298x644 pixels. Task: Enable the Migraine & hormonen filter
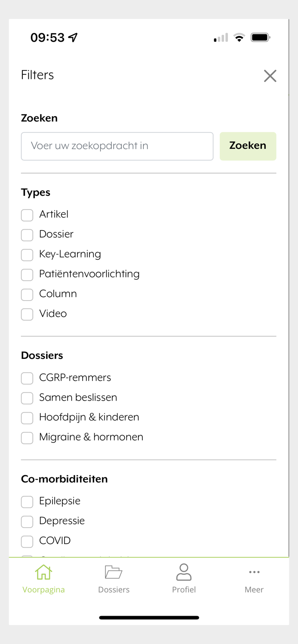point(27,437)
